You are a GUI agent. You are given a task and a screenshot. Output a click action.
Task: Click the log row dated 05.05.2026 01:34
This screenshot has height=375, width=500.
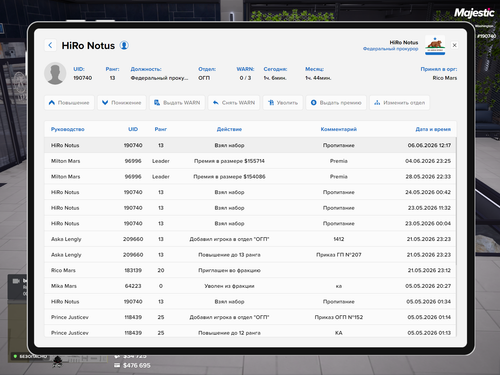(x=250, y=302)
